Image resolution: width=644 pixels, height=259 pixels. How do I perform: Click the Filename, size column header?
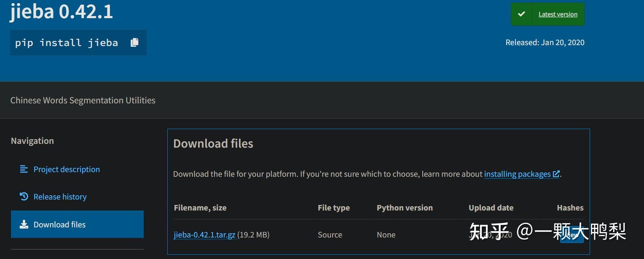(x=200, y=208)
